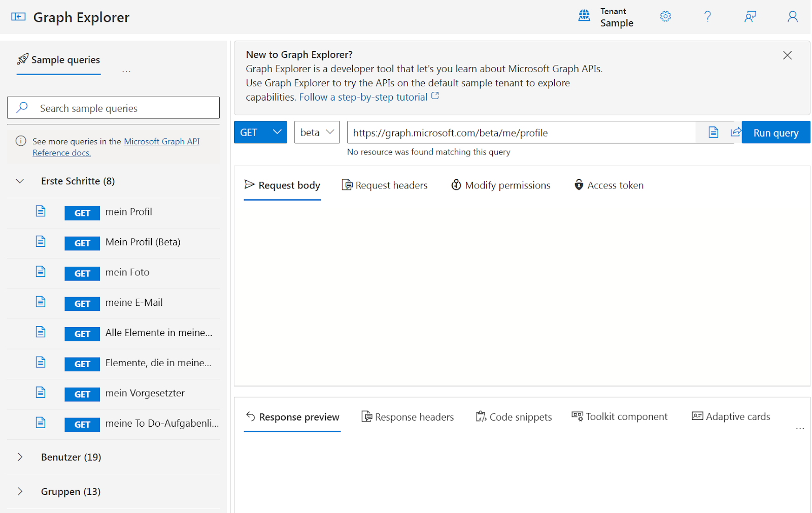Viewport: 812px width, 513px height.
Task: Click the info icon beside See more queries
Action: tap(21, 141)
